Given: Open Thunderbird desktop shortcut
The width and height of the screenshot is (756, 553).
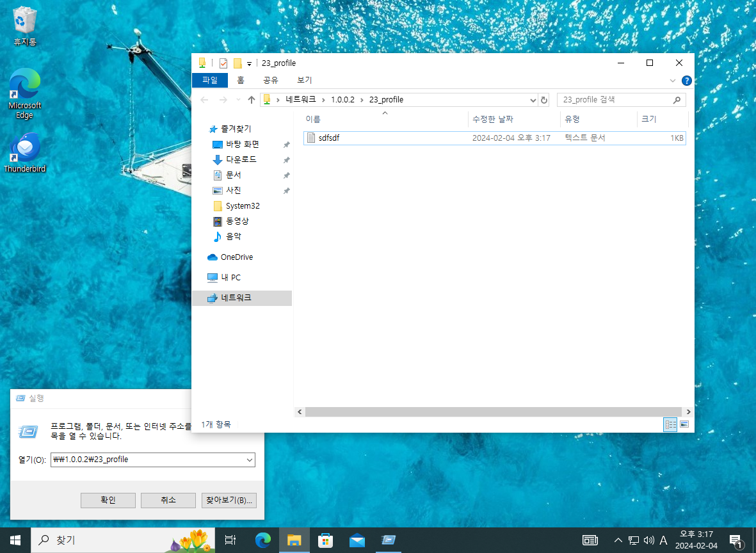Looking at the screenshot, I should (24, 153).
